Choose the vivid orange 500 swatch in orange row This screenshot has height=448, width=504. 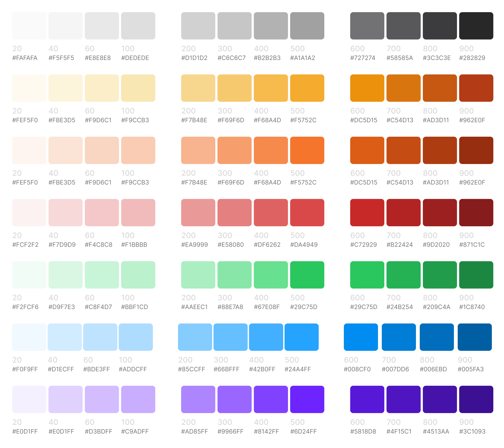[307, 150]
